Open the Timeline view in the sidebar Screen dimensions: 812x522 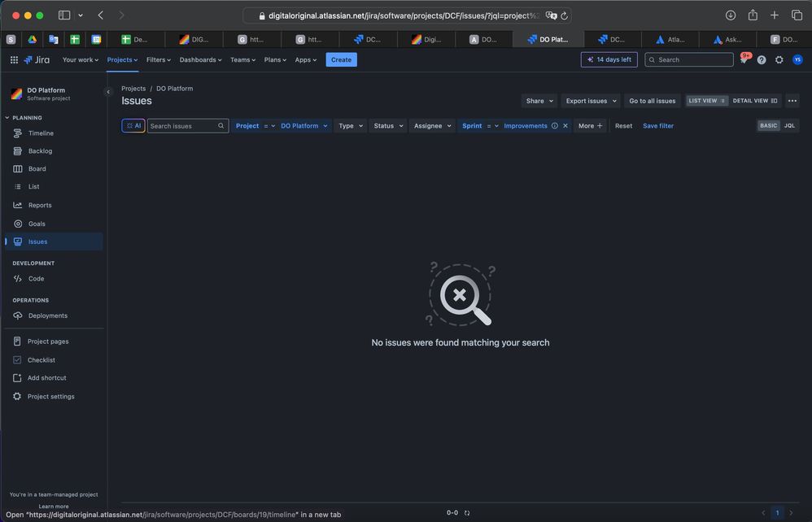click(41, 133)
